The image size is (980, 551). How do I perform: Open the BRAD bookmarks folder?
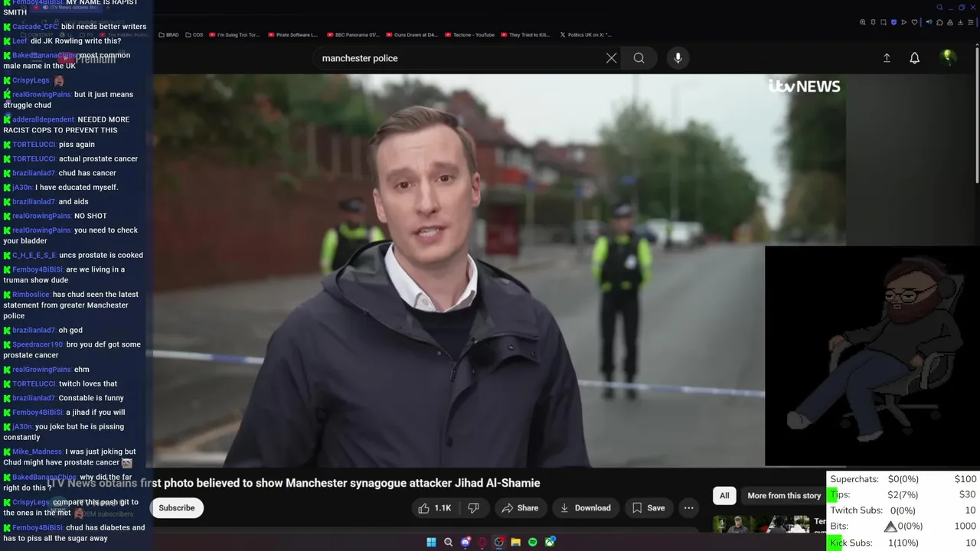pyautogui.click(x=168, y=35)
